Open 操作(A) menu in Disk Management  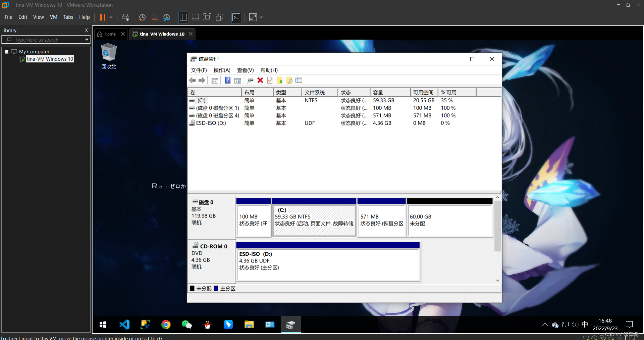222,70
